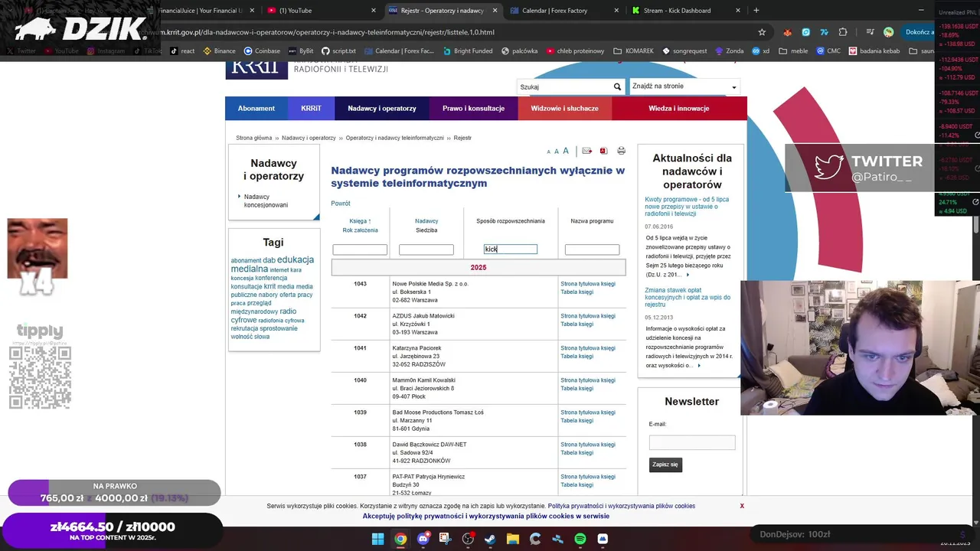The height and width of the screenshot is (551, 980).
Task: Click the search magnifier icon
Action: point(617,87)
